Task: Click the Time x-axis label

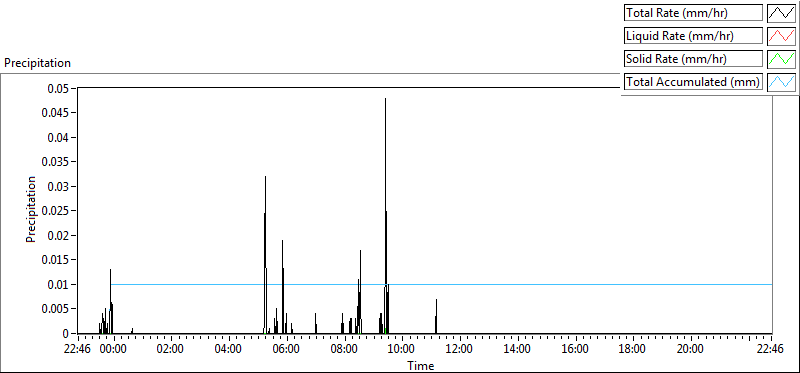Action: coord(420,366)
